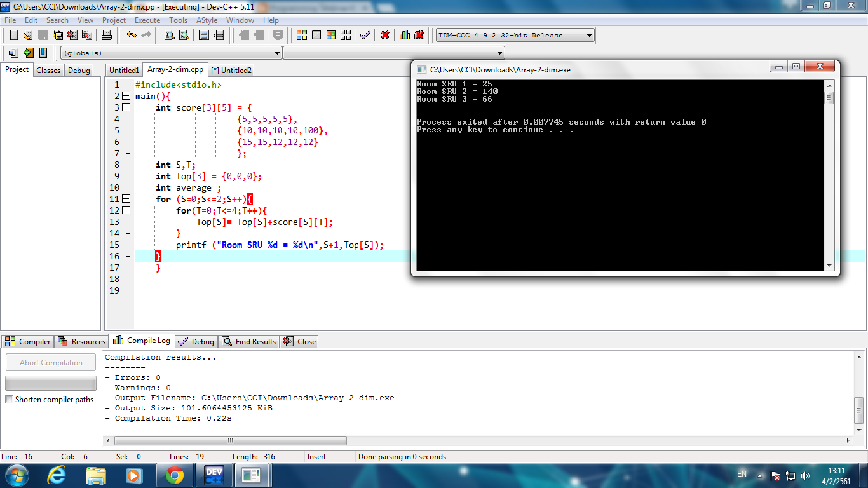Click the compile log vertical scrollbar thumb
Viewport: 868px width, 488px height.
point(858,410)
